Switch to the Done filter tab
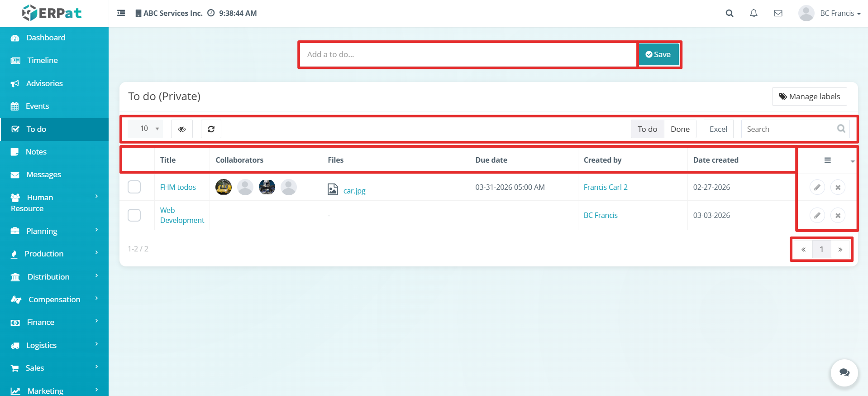 [x=680, y=129]
